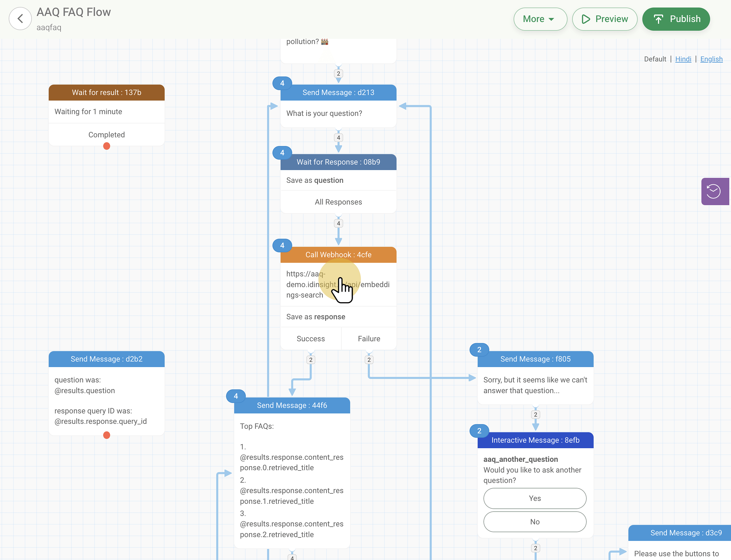731x560 pixels.
Task: Go back using the left arrow icon
Action: coord(20,19)
